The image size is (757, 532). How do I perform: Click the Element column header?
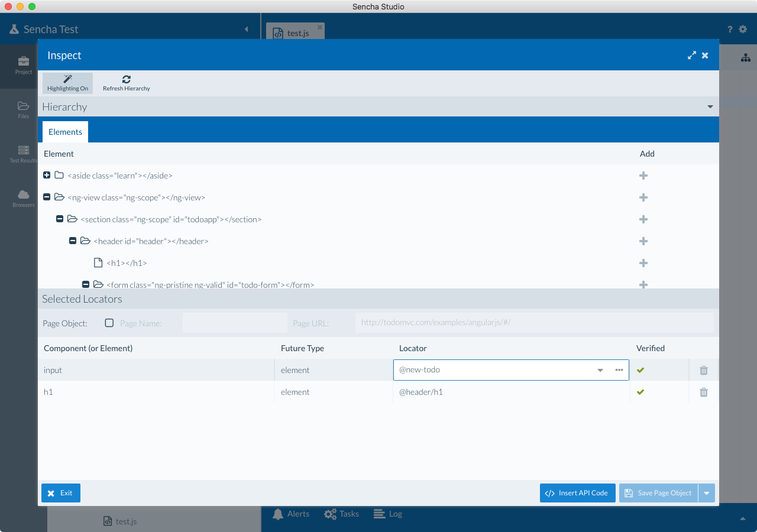(59, 154)
